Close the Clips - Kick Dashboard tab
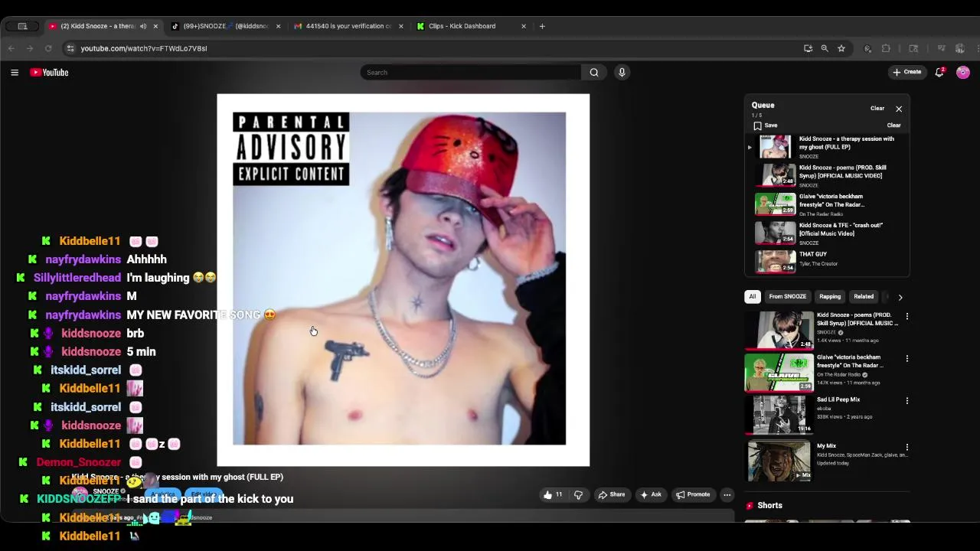The width and height of the screenshot is (980, 551). click(x=524, y=26)
